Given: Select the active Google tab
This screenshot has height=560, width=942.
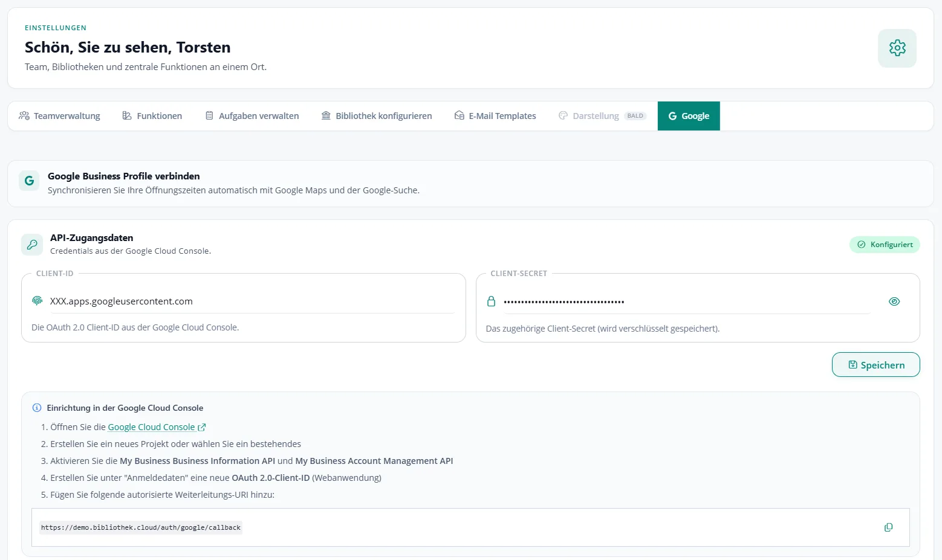Looking at the screenshot, I should pos(689,116).
